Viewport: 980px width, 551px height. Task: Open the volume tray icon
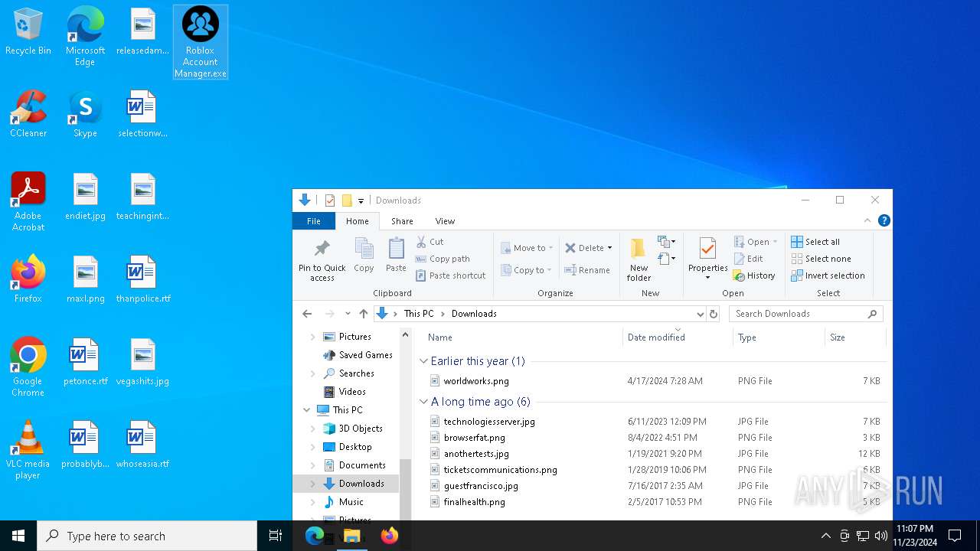click(881, 536)
